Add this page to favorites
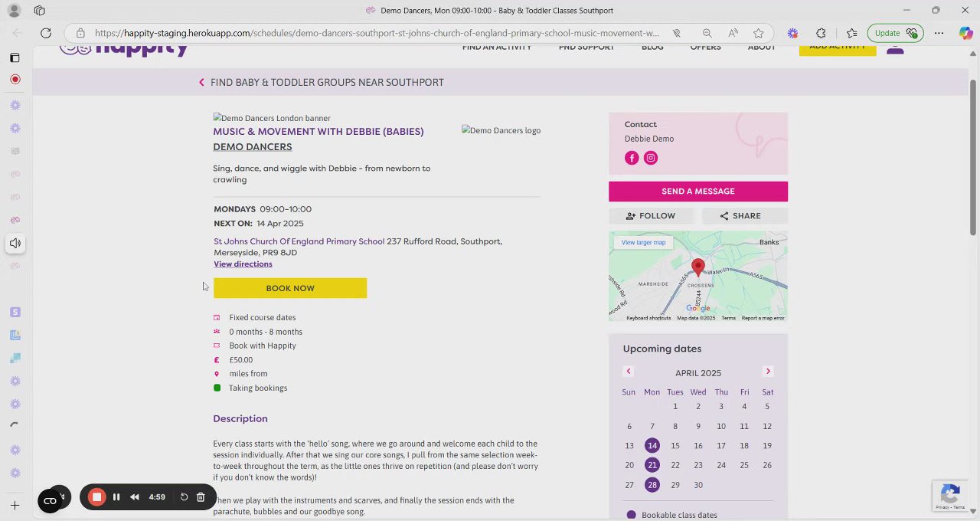This screenshot has height=521, width=980. (x=758, y=33)
